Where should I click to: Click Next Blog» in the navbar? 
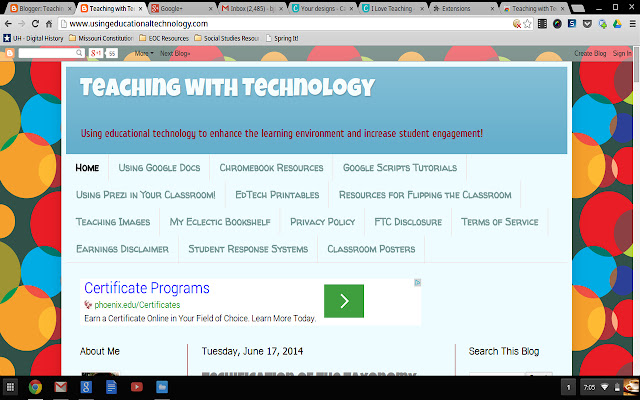pyautogui.click(x=175, y=53)
